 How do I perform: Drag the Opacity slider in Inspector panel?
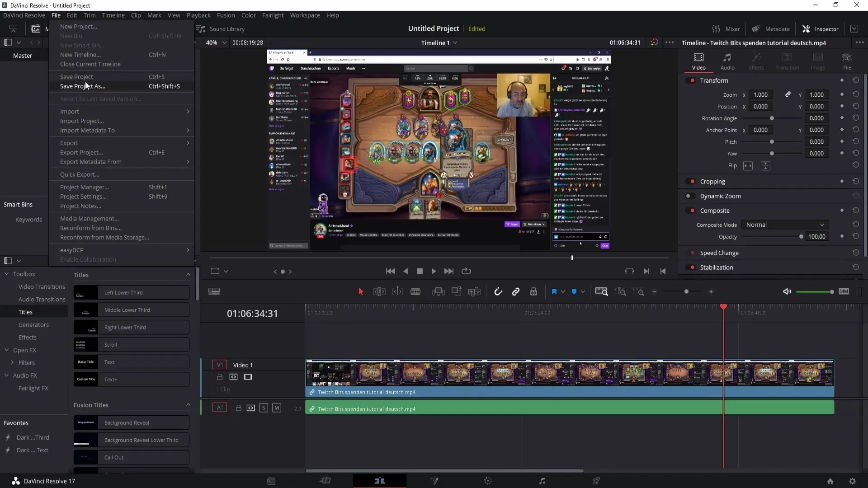801,237
